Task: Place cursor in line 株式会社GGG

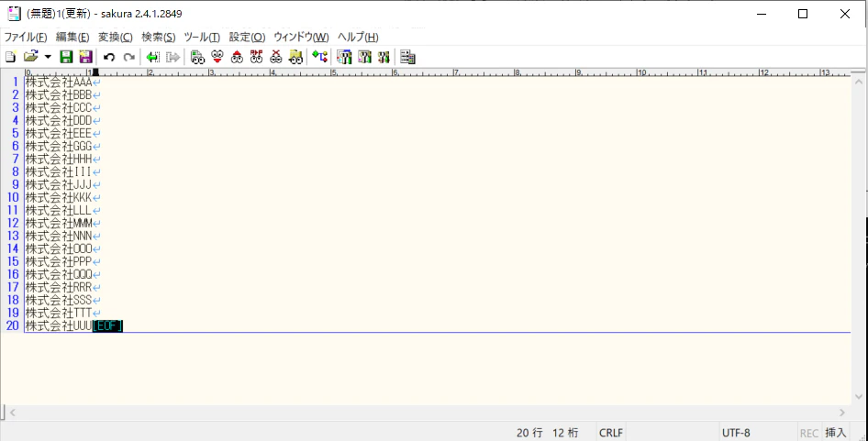Action: point(59,146)
